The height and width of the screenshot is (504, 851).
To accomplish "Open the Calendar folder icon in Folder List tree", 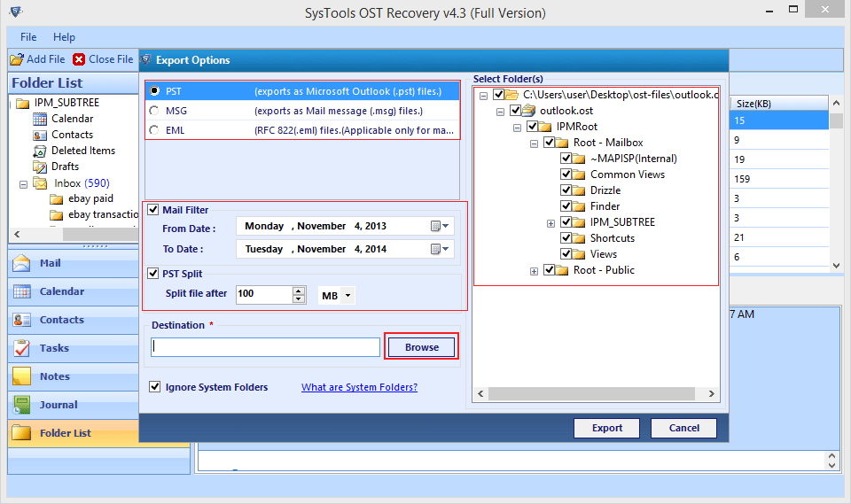I will coord(40,119).
